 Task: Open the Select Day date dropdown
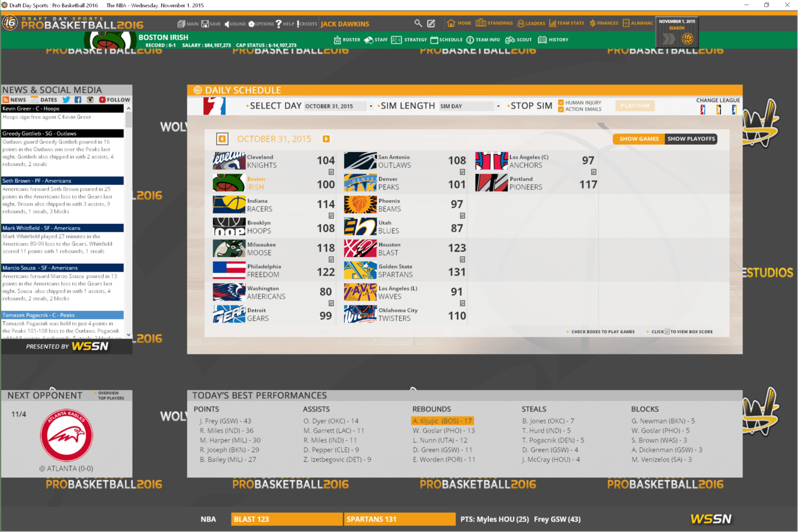click(x=339, y=106)
